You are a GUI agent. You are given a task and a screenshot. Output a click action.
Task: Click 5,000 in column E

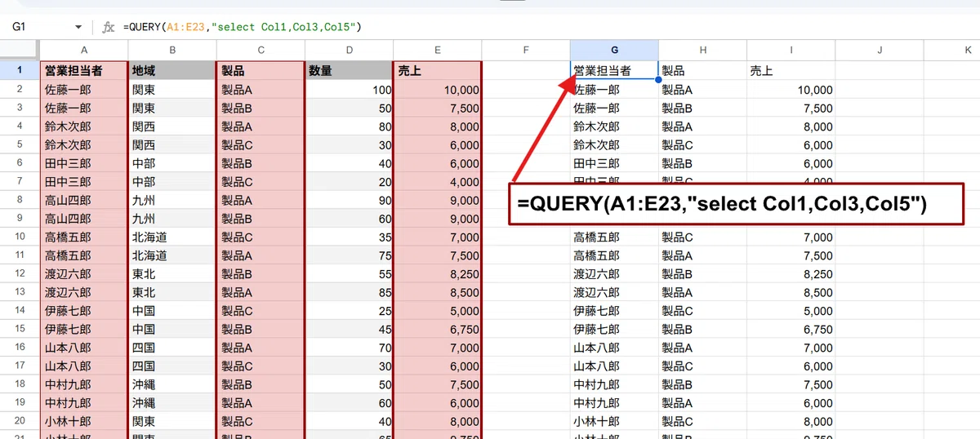tap(437, 311)
